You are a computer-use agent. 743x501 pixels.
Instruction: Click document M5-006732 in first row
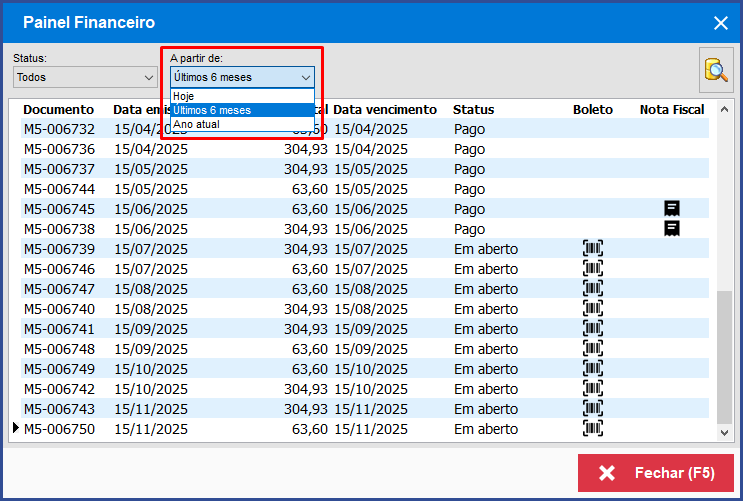click(x=60, y=129)
